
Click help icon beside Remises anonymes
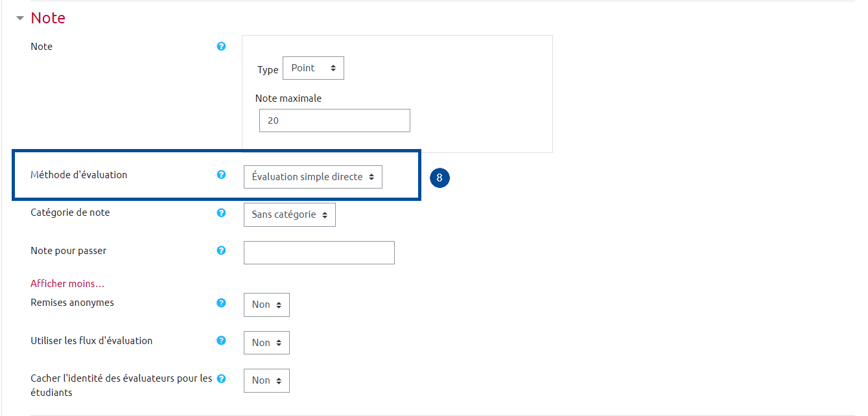pyautogui.click(x=221, y=303)
